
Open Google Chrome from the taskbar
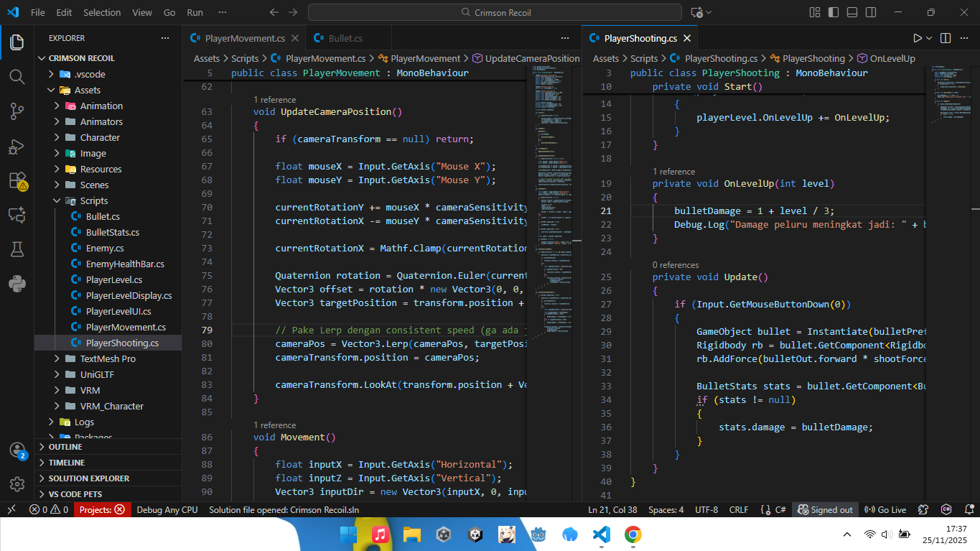[x=633, y=534]
